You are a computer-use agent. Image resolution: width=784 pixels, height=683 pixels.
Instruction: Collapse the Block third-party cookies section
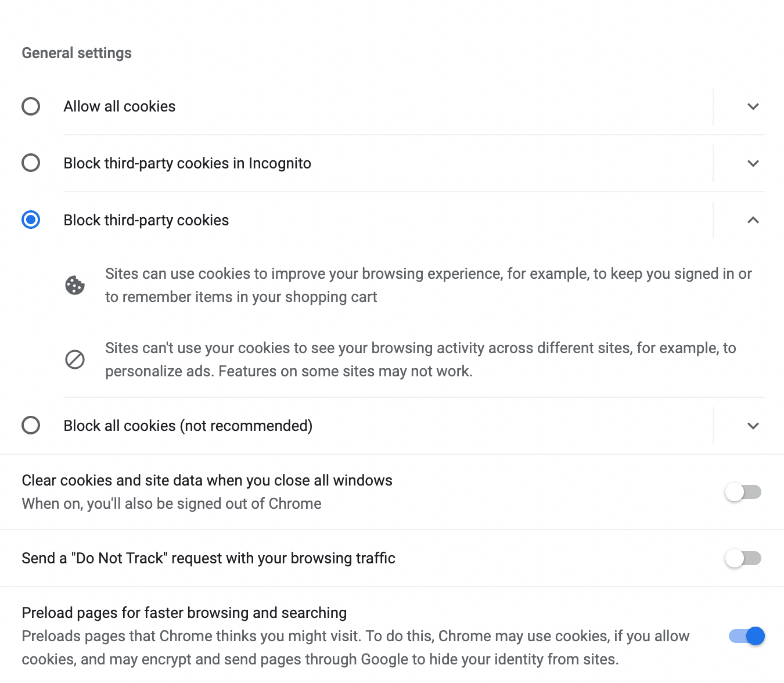click(x=753, y=221)
